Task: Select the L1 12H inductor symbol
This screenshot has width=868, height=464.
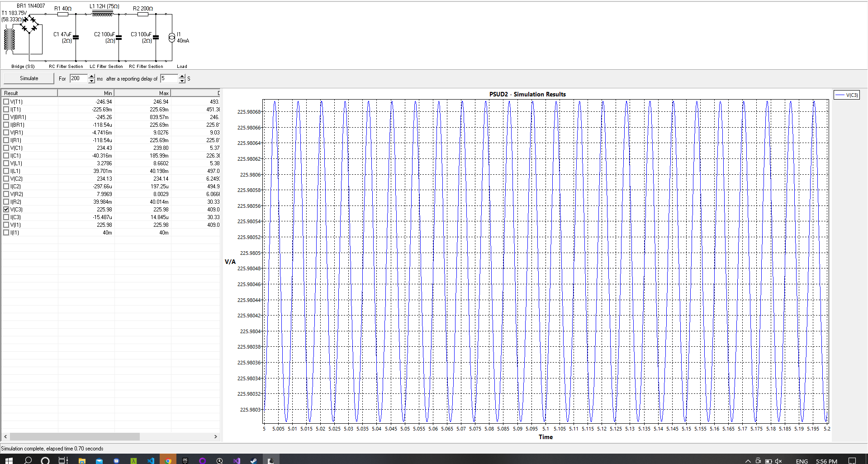Action: click(103, 14)
